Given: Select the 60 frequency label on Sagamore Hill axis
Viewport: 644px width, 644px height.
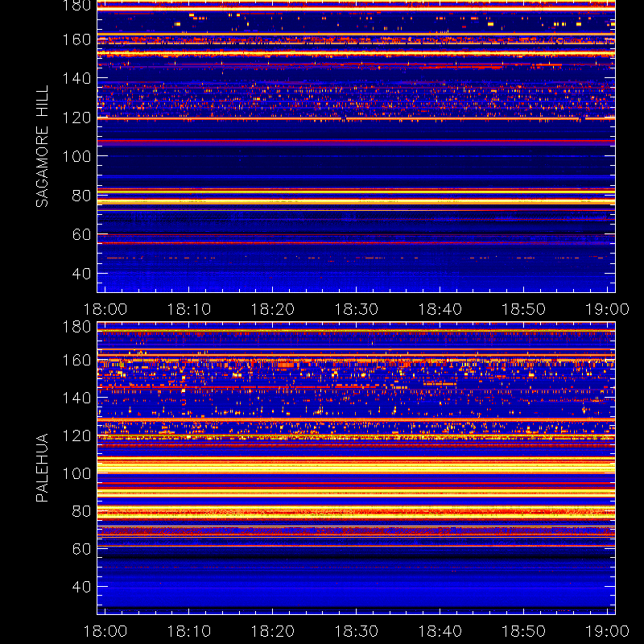Looking at the screenshot, I should click(x=81, y=234).
